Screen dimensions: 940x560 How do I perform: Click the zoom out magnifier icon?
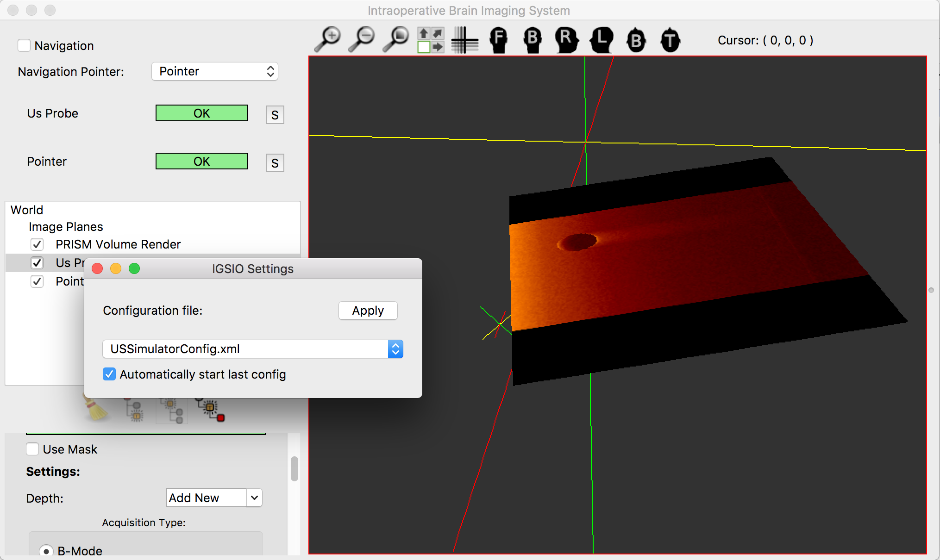pos(362,39)
